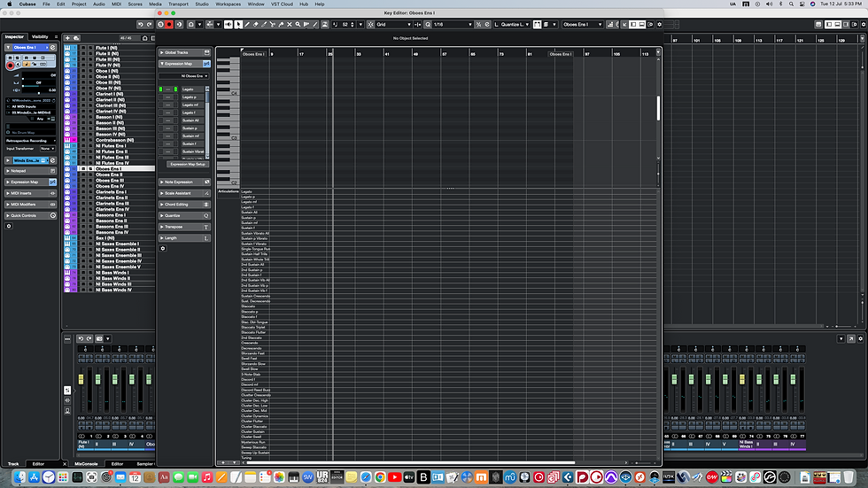
Task: Open the Input Transformer None selector
Action: pyautogui.click(x=47, y=149)
